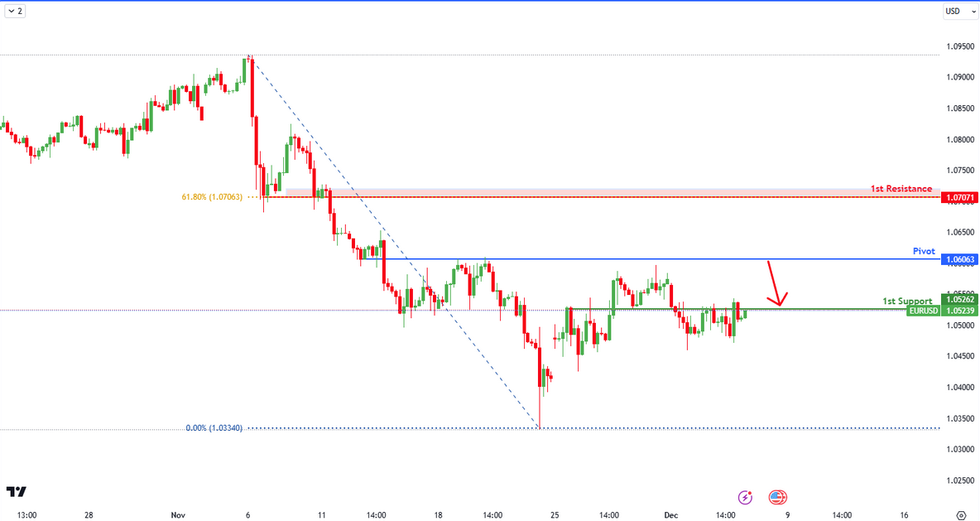Click the 1.04500 price axis value
The image size is (980, 521).
(x=960, y=356)
